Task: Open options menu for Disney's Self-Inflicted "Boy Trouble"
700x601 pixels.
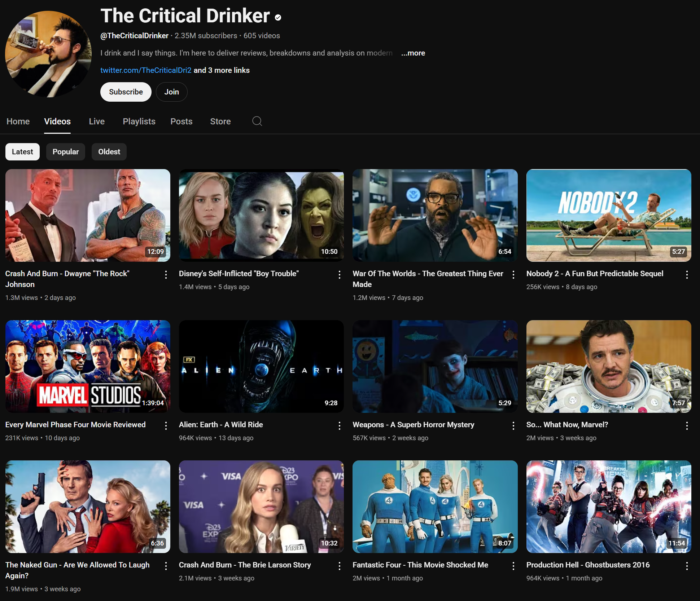Action: [339, 275]
